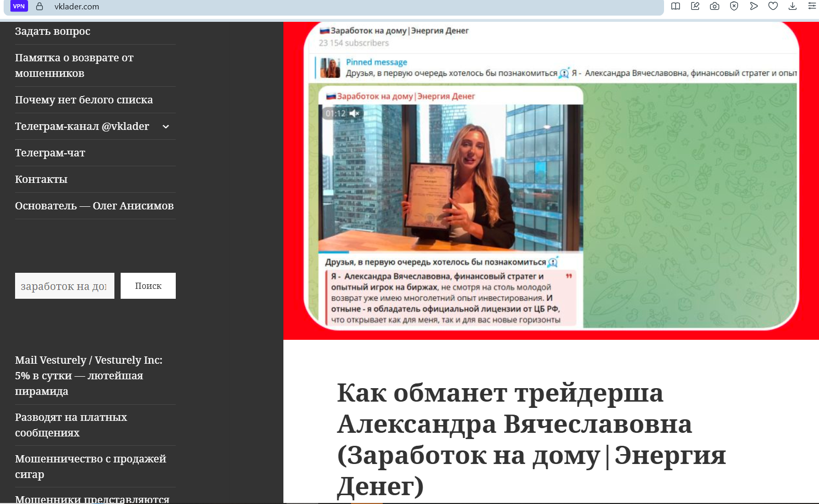Click the Поиск search button
819x504 pixels.
(148, 286)
